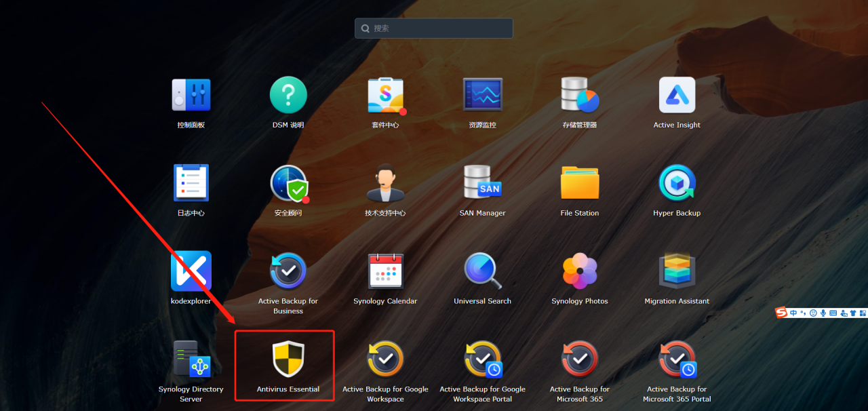Open IME skin shirt icon
This screenshot has width=868, height=411.
[x=852, y=313]
